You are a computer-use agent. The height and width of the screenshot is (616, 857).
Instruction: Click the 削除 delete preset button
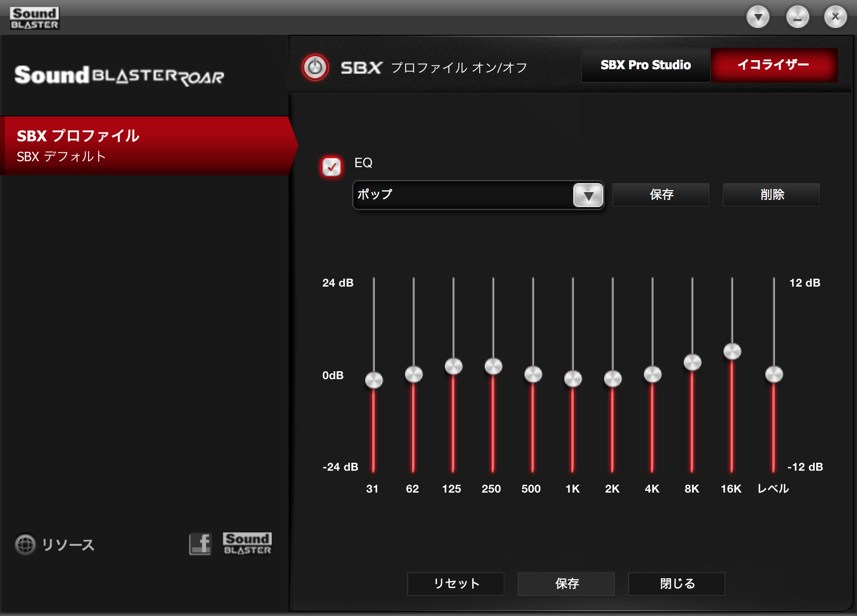(771, 195)
